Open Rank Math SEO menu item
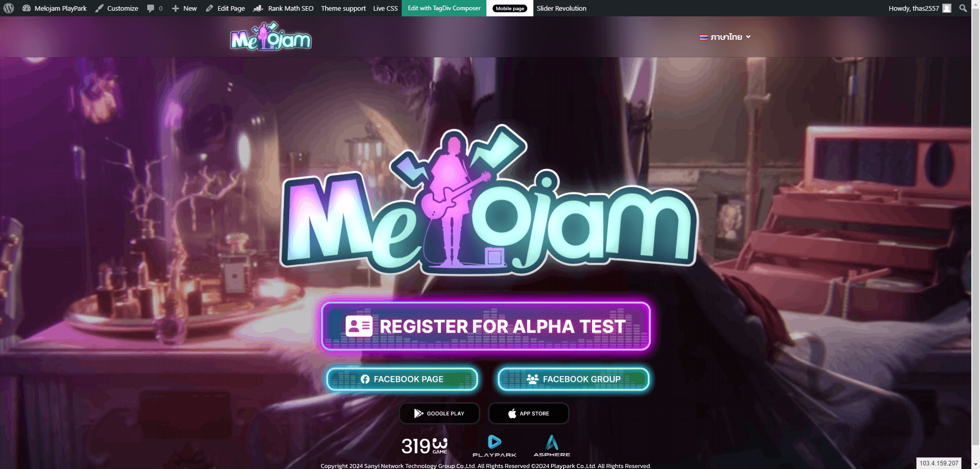 coord(283,8)
